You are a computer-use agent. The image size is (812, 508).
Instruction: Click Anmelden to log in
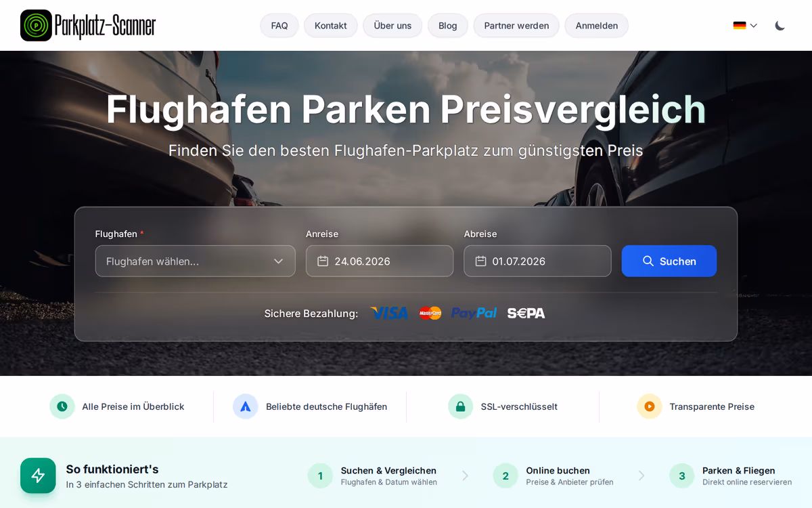597,26
